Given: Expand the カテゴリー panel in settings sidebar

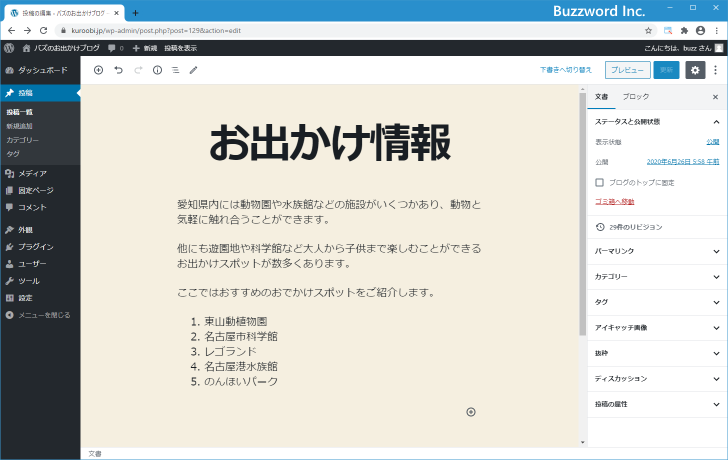Looking at the screenshot, I should pos(657,277).
